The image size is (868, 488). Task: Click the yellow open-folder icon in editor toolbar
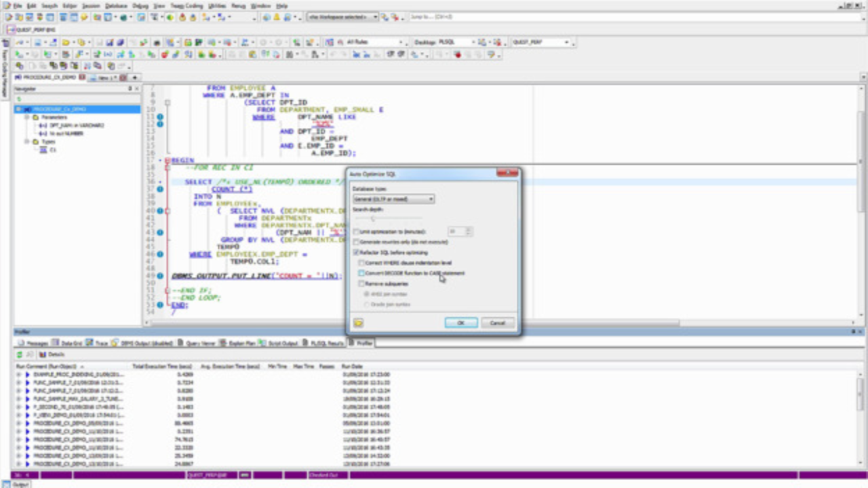click(66, 42)
